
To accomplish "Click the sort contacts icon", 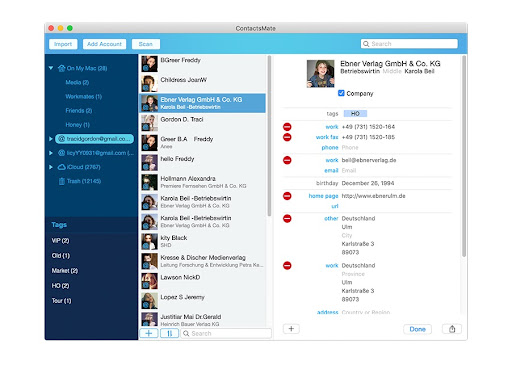I will click(x=169, y=333).
